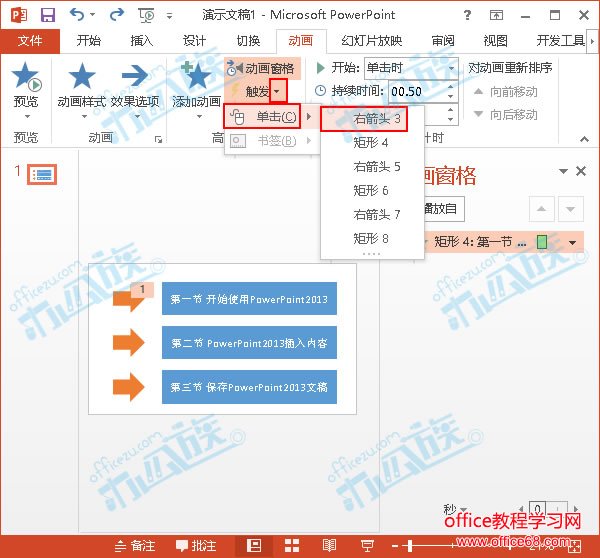The image size is (600, 558).
Task: Click the second orange arrow shape
Action: (x=129, y=343)
